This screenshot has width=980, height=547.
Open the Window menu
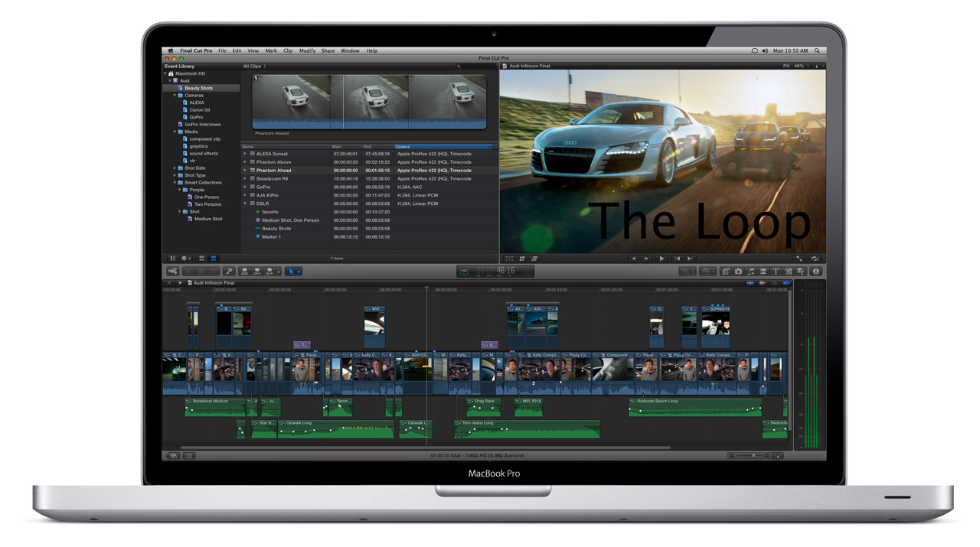350,50
